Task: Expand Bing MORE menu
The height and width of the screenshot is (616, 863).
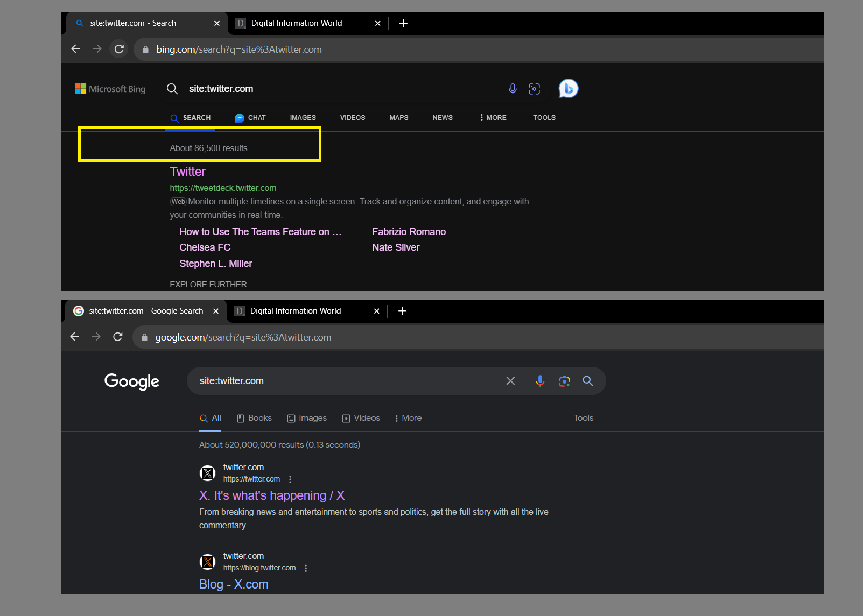Action: (x=493, y=118)
